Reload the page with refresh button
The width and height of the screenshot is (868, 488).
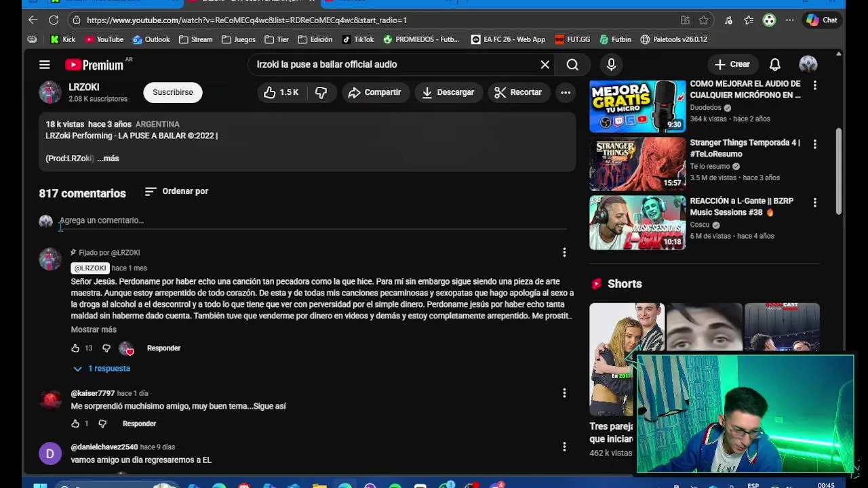click(54, 20)
